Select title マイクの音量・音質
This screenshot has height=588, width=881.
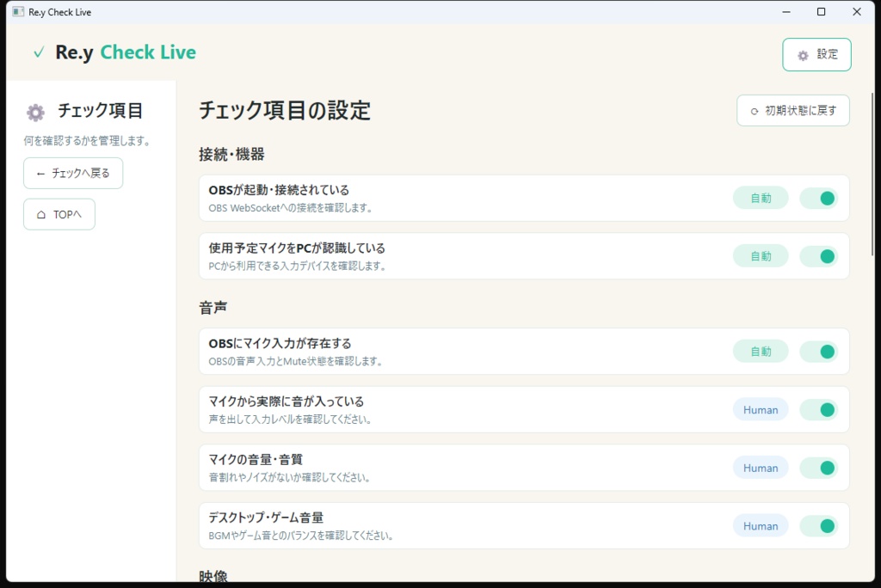[x=256, y=459]
